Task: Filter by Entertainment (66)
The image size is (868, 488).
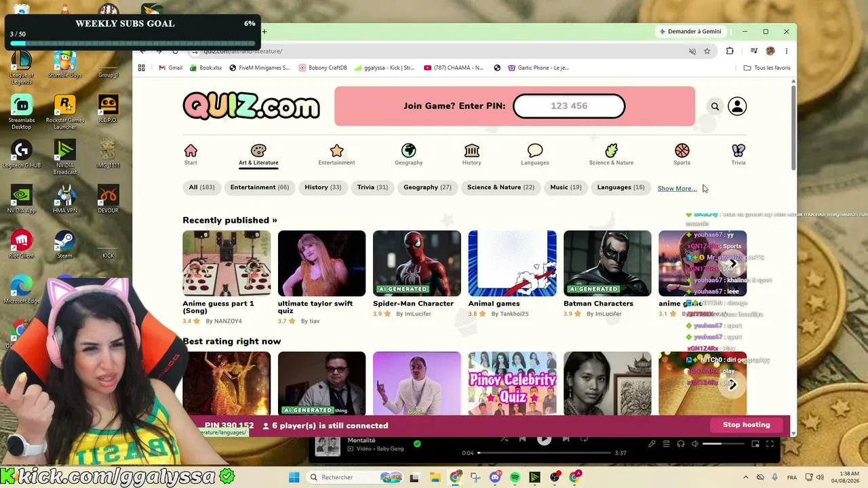Action: click(260, 188)
